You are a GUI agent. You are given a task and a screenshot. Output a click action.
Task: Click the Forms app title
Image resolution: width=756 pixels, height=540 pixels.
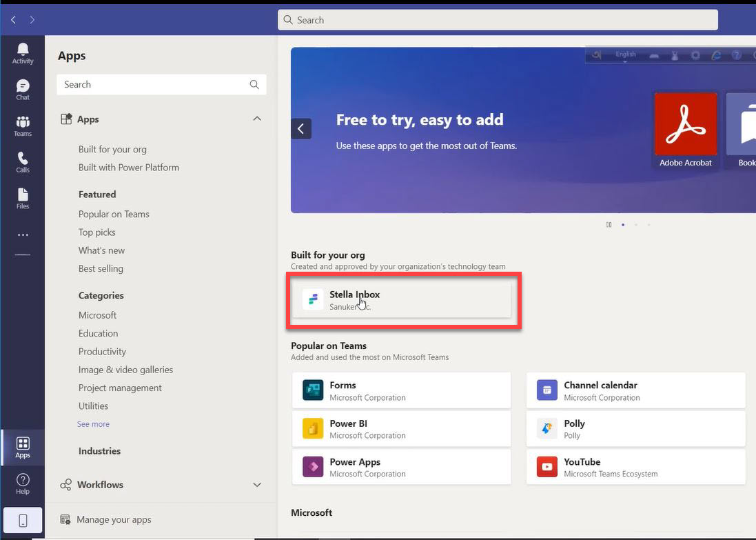click(x=343, y=385)
